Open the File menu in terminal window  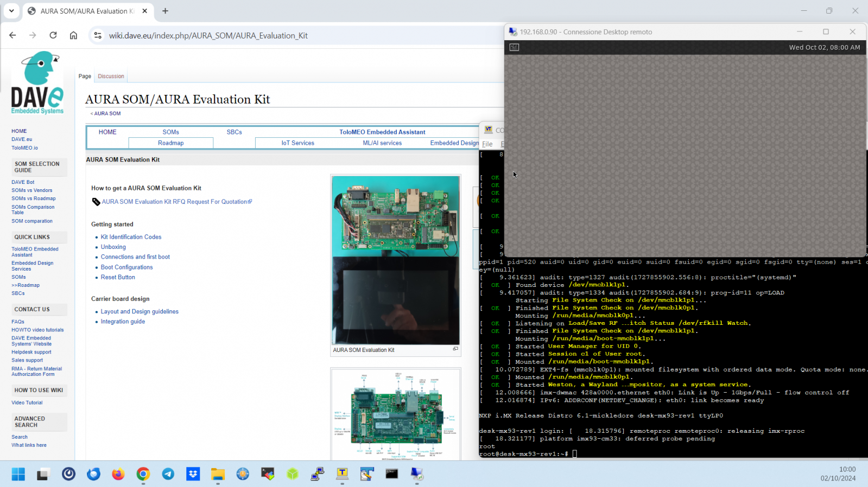pos(487,144)
